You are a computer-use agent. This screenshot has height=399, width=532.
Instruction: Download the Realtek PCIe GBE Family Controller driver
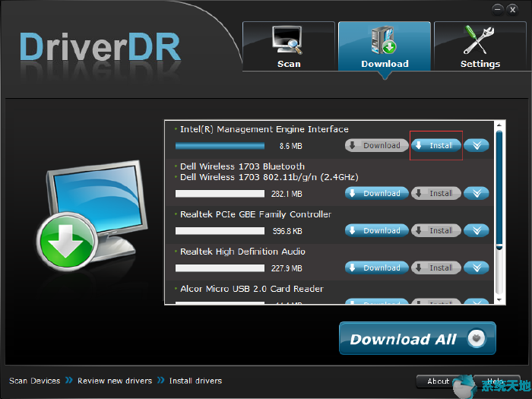pyautogui.click(x=377, y=230)
